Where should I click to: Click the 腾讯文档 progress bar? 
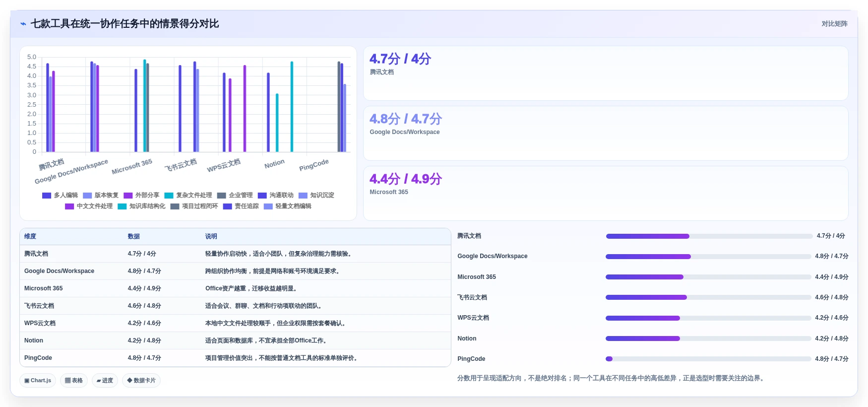click(x=709, y=236)
